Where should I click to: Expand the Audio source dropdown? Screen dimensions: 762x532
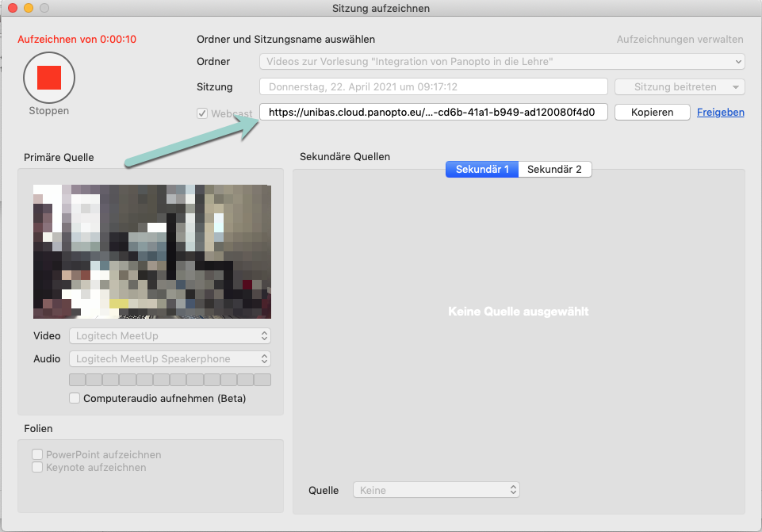pyautogui.click(x=170, y=359)
